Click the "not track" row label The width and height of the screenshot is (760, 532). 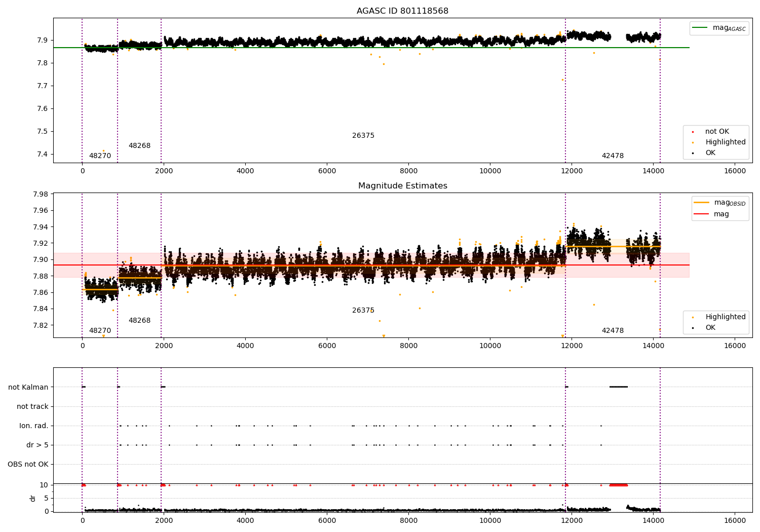(x=32, y=407)
